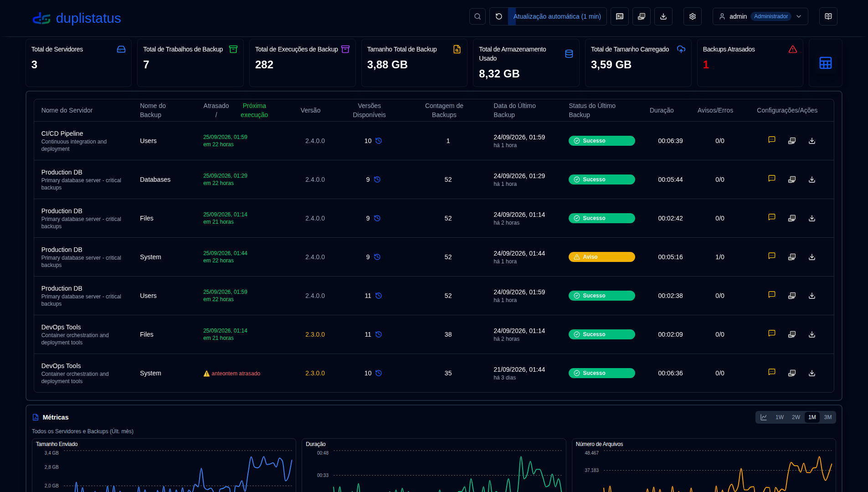Click duration '00:05:16' cell
The width and height of the screenshot is (868, 492).
(x=670, y=257)
